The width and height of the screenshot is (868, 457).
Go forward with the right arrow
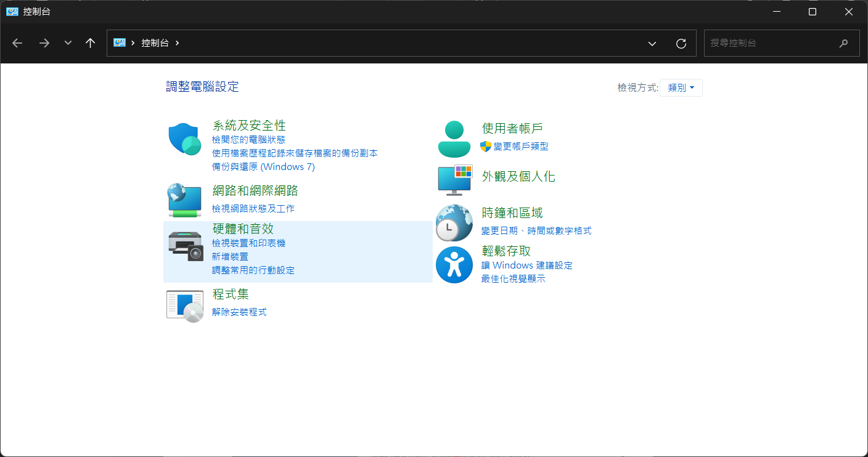[44, 43]
